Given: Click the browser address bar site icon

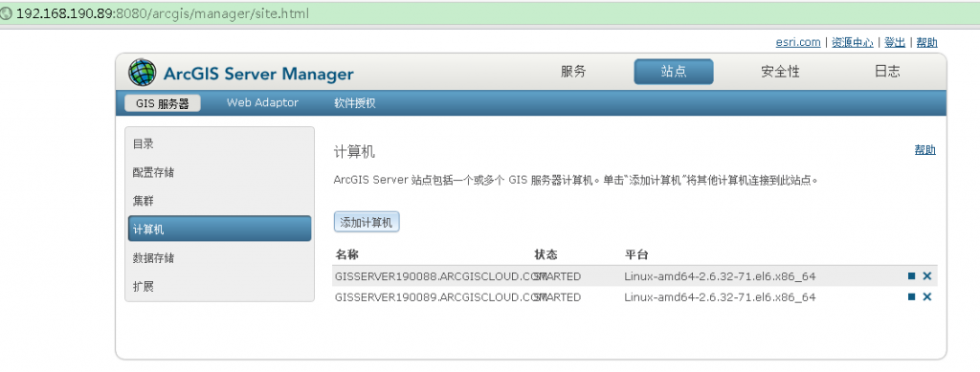Looking at the screenshot, I should click(7, 13).
